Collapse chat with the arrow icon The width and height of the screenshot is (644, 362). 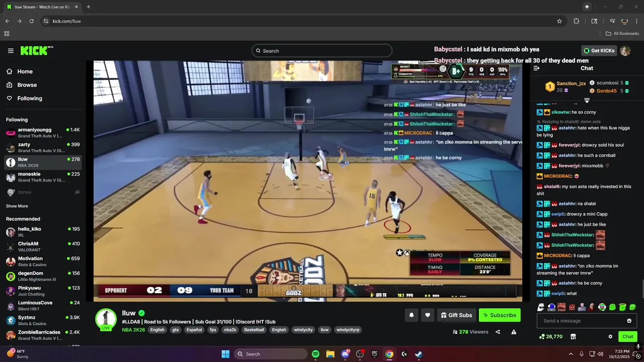[x=536, y=68]
